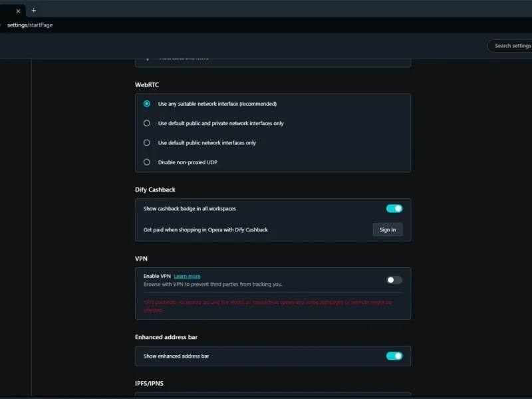
Task: Disable Show enhanced address bar toggle
Action: [x=394, y=356]
